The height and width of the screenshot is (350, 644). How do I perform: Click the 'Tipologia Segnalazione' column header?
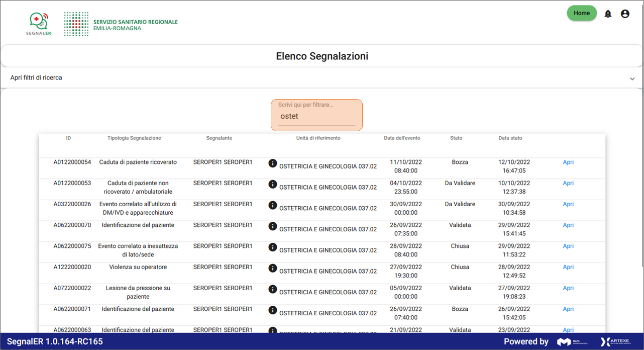[134, 138]
